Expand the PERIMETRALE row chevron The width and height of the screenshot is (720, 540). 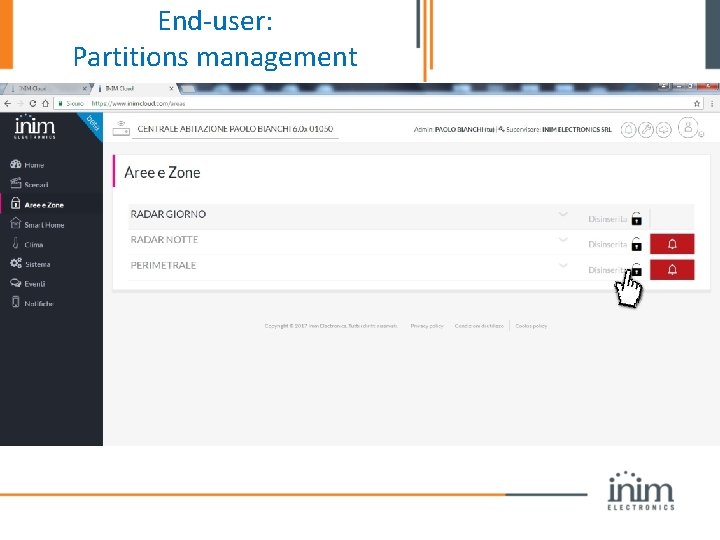(x=563, y=265)
